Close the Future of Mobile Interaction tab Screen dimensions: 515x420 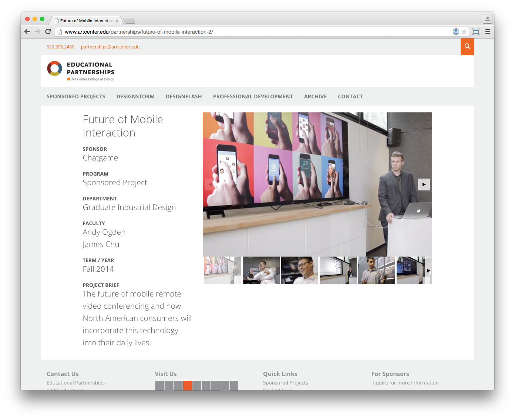click(117, 21)
